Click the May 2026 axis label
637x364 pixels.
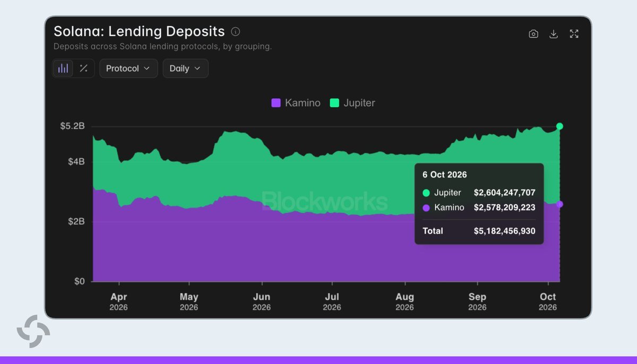pos(189,301)
